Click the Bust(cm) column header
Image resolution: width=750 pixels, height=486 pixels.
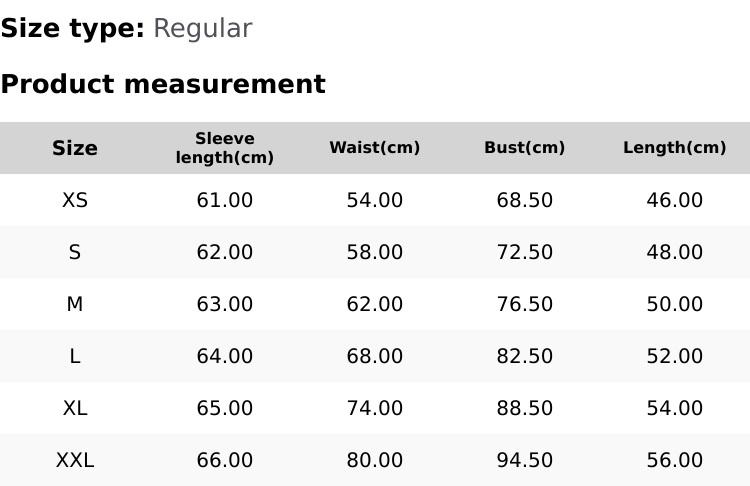tap(525, 148)
